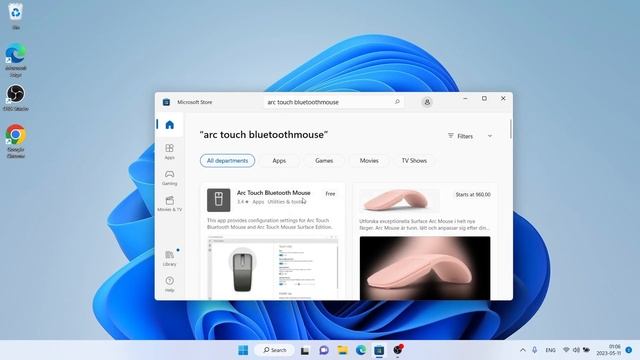
Task: Click the microphone icon in system tray
Action: pyautogui.click(x=535, y=350)
